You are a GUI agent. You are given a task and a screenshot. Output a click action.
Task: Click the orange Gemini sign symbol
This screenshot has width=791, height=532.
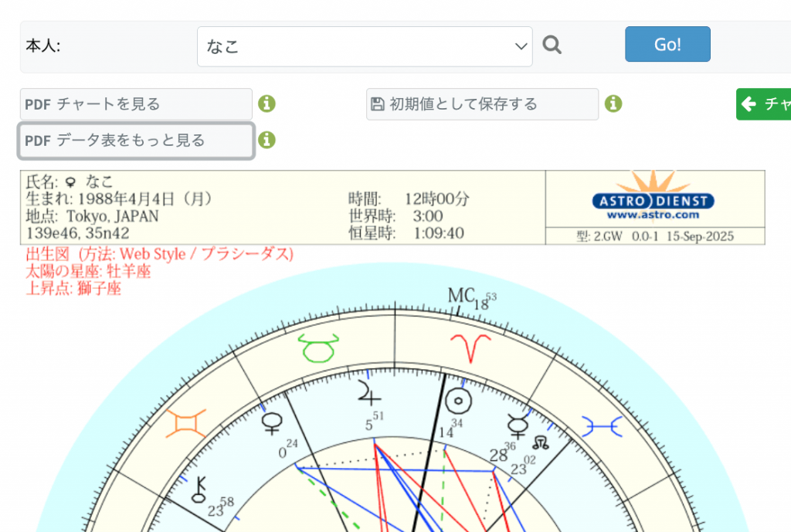point(186,423)
